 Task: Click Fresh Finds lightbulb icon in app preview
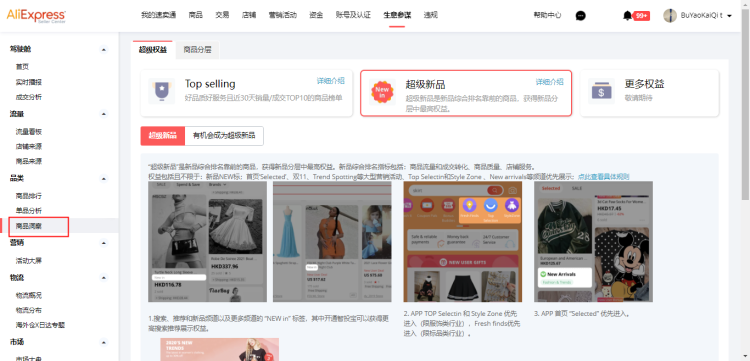[469, 206]
